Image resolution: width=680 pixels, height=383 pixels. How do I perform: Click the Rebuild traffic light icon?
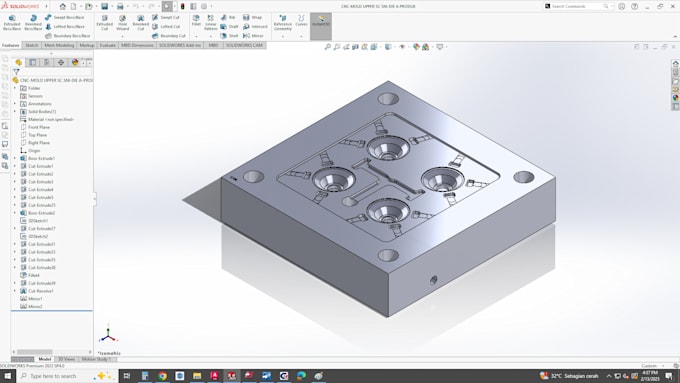tap(183, 7)
